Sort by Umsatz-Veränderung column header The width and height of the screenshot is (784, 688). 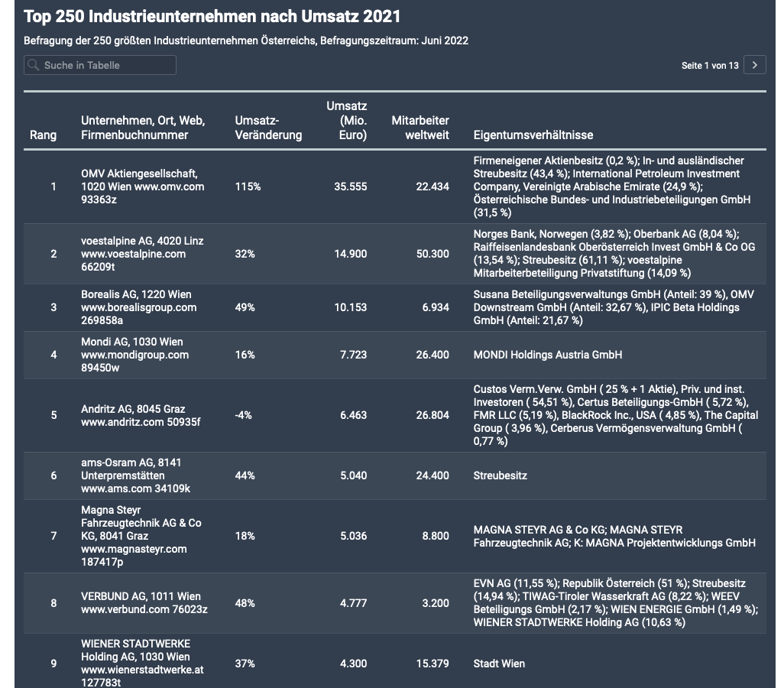[268, 128]
